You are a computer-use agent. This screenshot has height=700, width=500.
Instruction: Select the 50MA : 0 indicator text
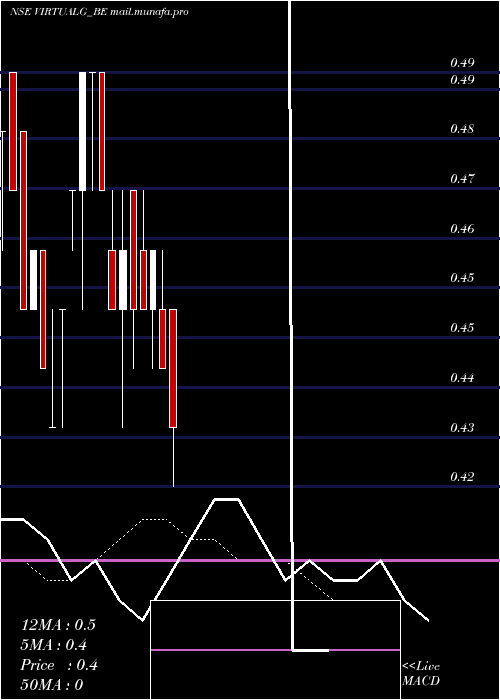point(52,685)
